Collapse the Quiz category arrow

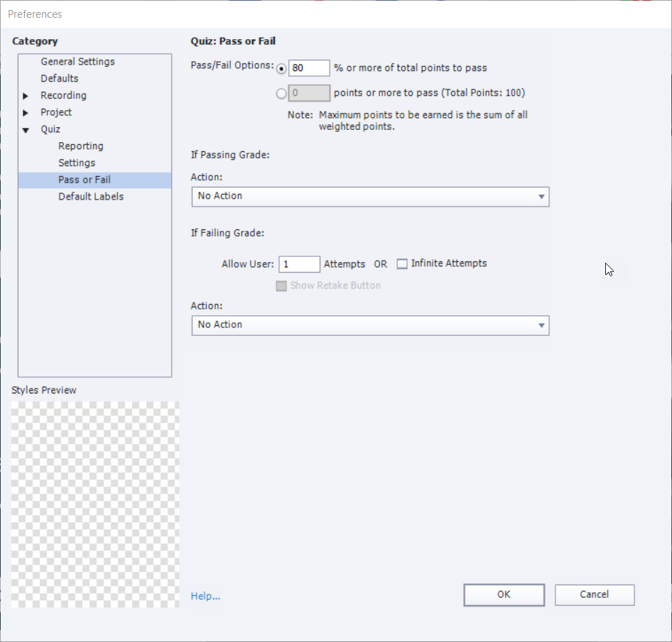(x=26, y=130)
